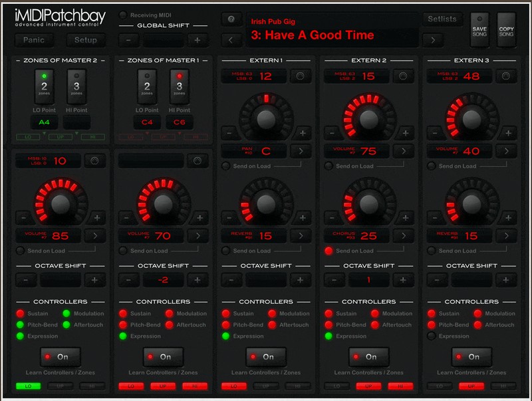
Task: Toggle Sustain controller in Extern 3
Action: click(x=432, y=313)
